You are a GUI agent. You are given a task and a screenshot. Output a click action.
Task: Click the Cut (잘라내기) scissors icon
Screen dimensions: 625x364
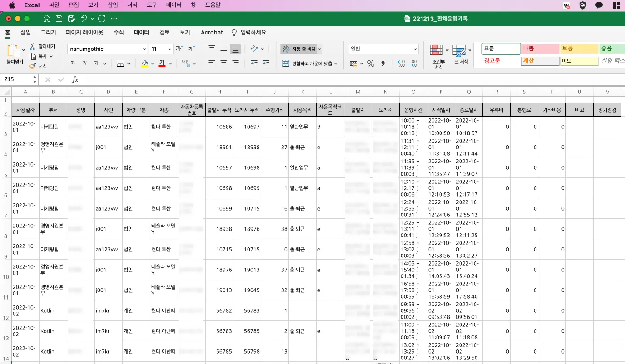(32, 46)
